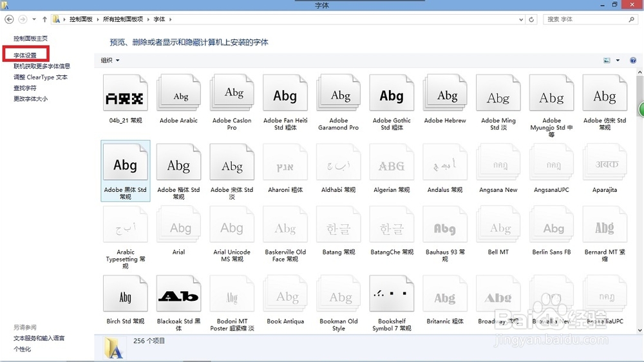Select the Angsana New font icon

click(x=498, y=162)
